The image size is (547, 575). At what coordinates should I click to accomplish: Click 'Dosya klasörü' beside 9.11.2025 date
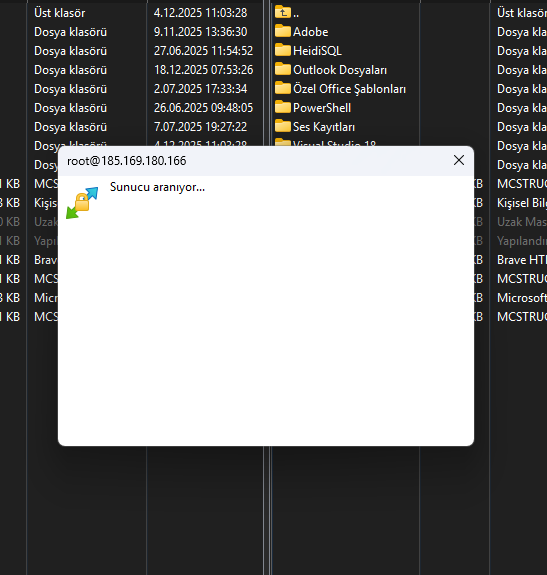point(70,32)
